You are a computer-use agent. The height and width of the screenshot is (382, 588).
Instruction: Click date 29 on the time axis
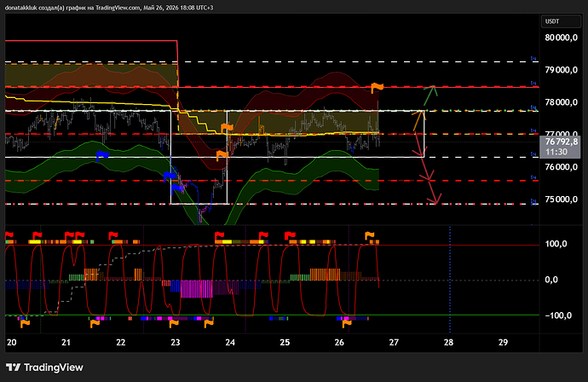(x=503, y=342)
